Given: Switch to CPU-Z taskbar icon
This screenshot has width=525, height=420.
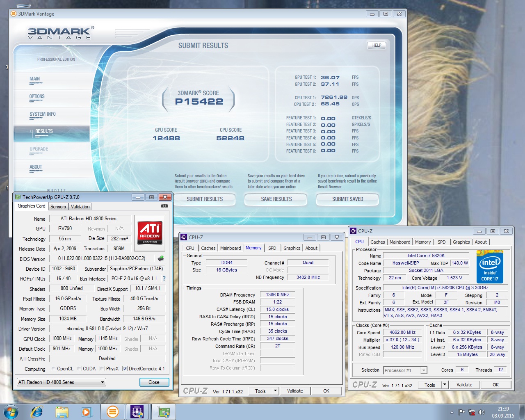Looking at the screenshot, I should pos(137,412).
